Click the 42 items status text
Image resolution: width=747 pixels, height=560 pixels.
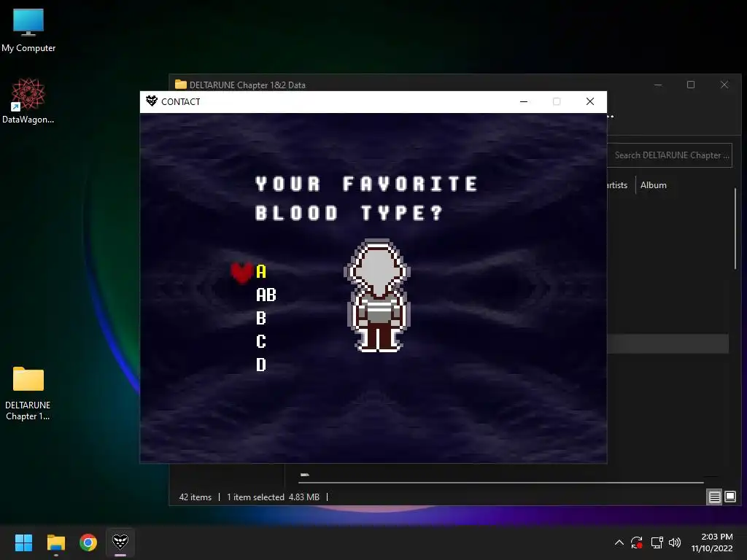(196, 497)
